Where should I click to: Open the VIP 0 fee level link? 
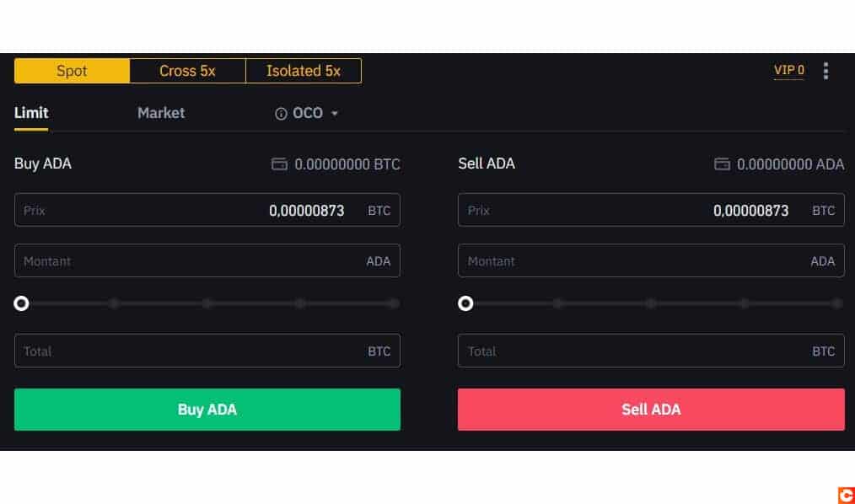(x=789, y=70)
